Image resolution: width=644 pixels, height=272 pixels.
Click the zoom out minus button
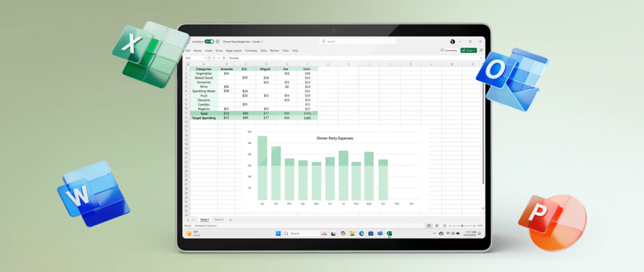coord(451,226)
